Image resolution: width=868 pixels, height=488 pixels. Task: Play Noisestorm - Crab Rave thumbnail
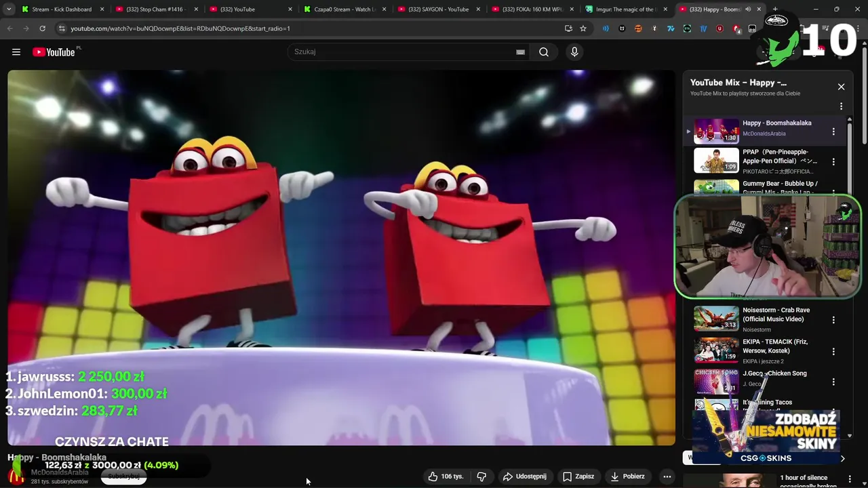point(716,319)
